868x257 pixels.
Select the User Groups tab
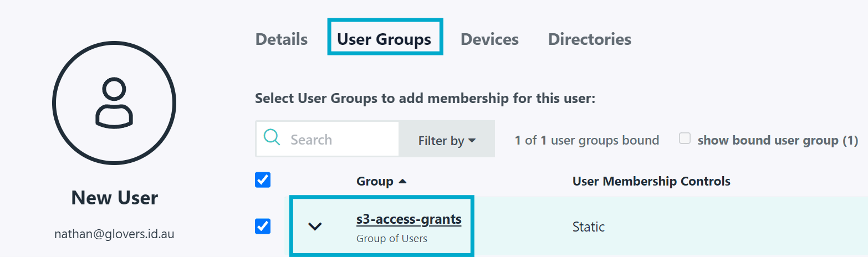click(x=384, y=39)
